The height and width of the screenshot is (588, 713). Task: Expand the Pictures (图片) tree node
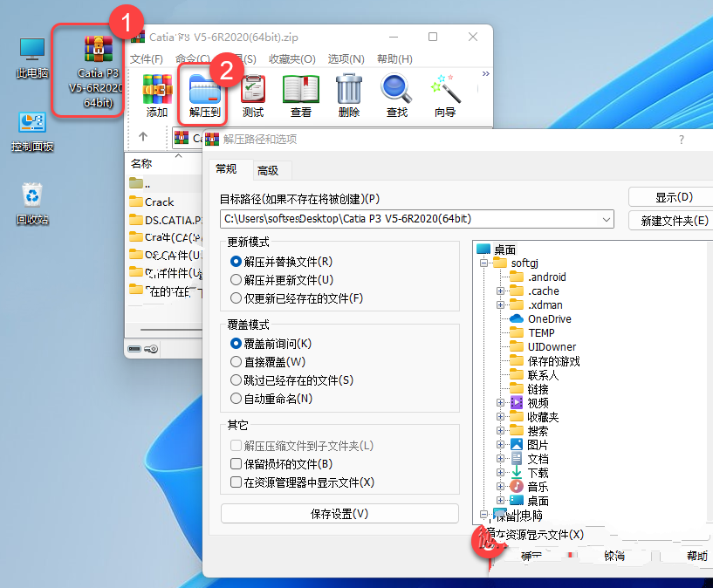pyautogui.click(x=500, y=444)
